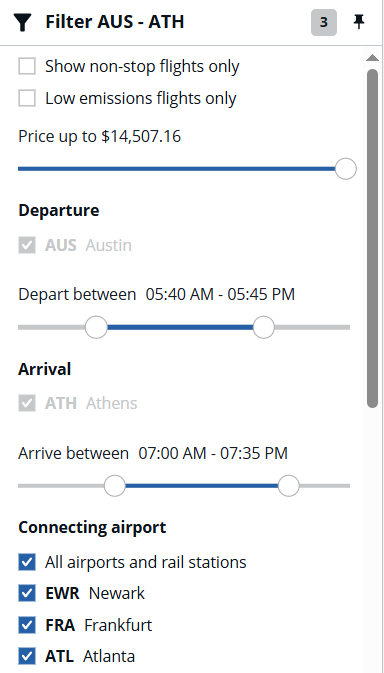This screenshot has height=673, width=384.
Task: Click the pin panel icon
Action: (x=359, y=21)
